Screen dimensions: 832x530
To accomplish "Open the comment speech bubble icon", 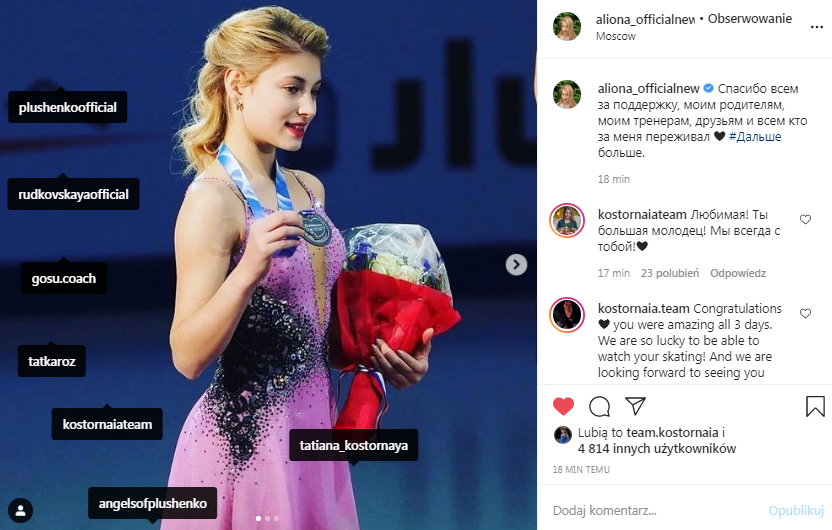I will click(x=600, y=407).
